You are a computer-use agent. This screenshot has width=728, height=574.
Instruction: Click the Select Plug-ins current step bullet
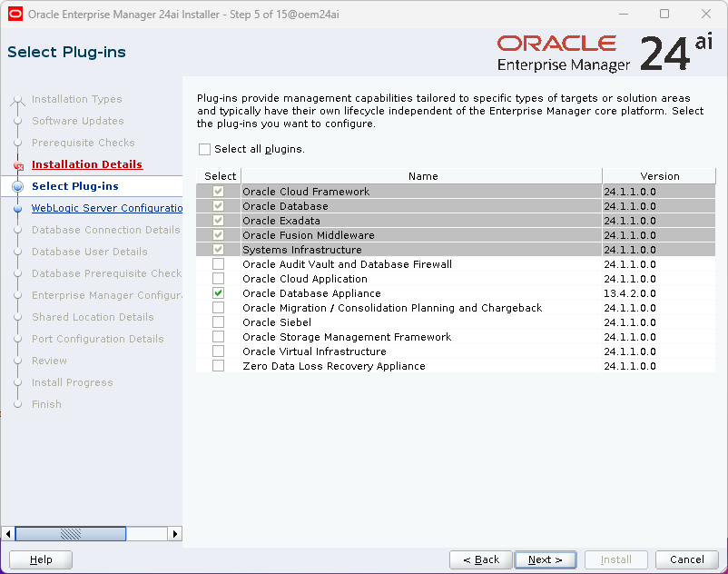(x=17, y=186)
